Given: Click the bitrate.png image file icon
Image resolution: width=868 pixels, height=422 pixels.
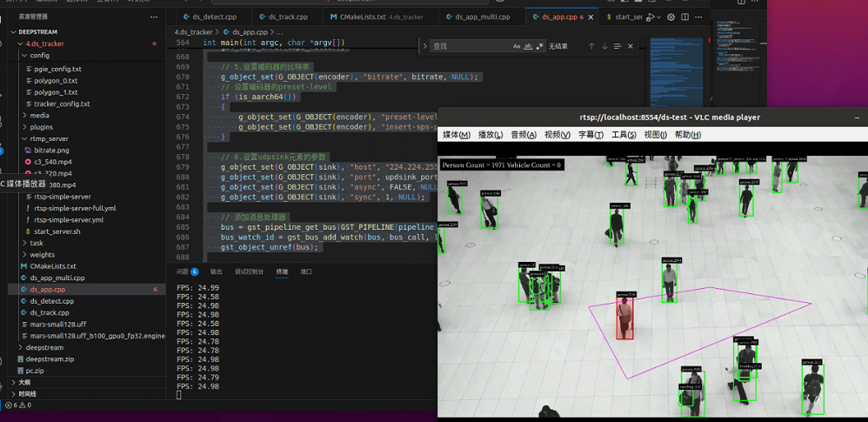Looking at the screenshot, I should coord(28,150).
